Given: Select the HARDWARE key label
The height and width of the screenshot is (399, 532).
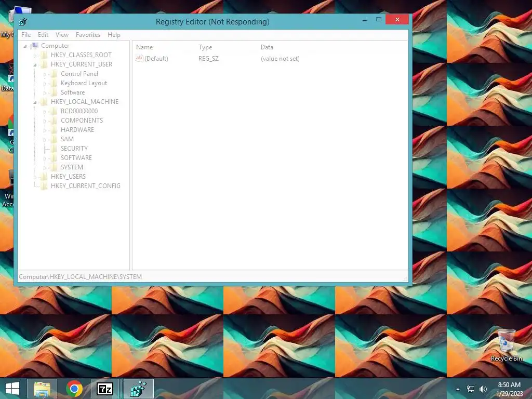Looking at the screenshot, I should [x=77, y=129].
